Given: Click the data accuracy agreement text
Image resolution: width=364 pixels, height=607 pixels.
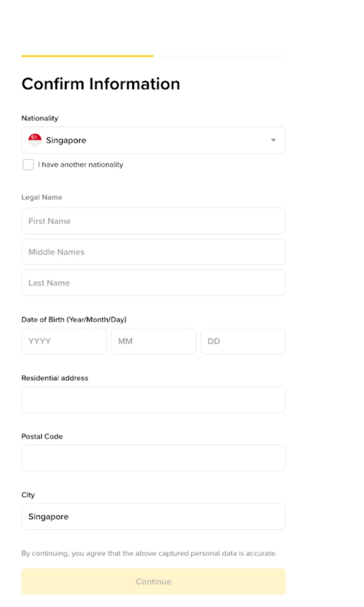Looking at the screenshot, I should tap(149, 553).
